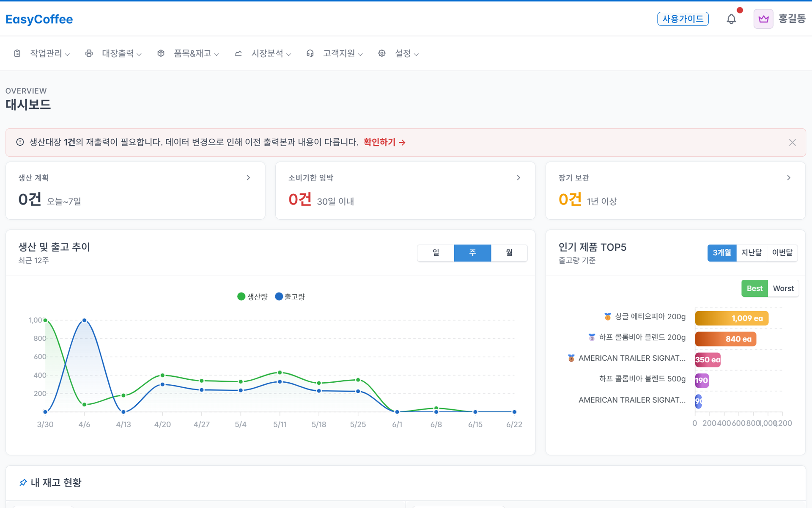Select the 주 chart period
812x508 pixels.
point(472,253)
